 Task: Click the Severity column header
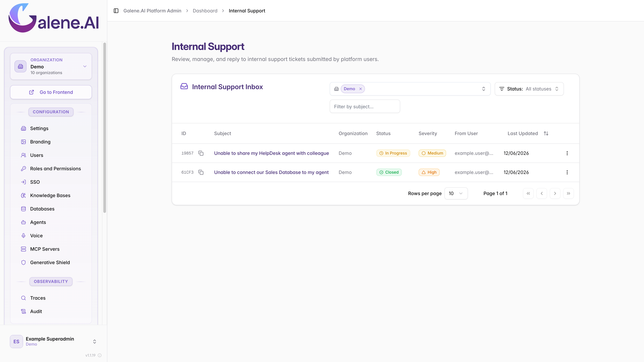coord(428,133)
